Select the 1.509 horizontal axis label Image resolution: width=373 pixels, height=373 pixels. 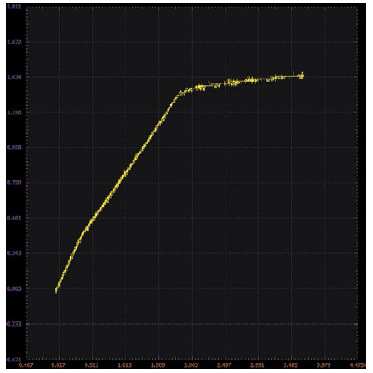[x=159, y=365]
